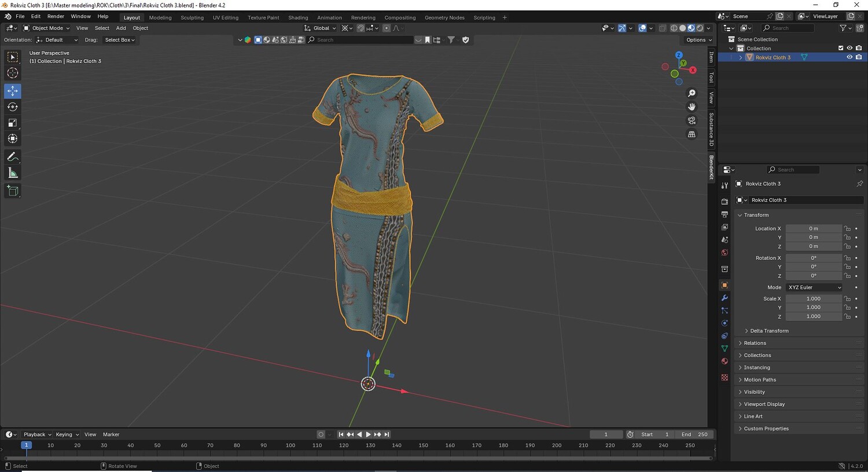The height and width of the screenshot is (472, 868).
Task: Open the Object Data properties tab
Action: 724,349
